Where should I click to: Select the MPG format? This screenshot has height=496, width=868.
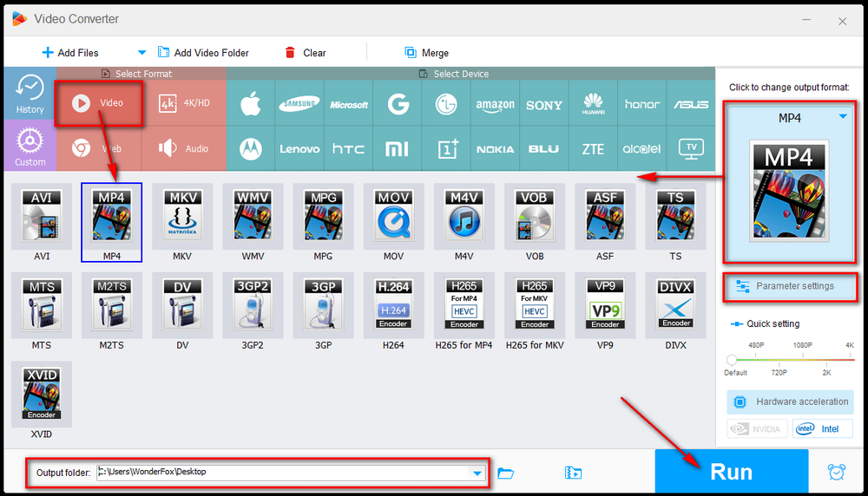tap(323, 216)
